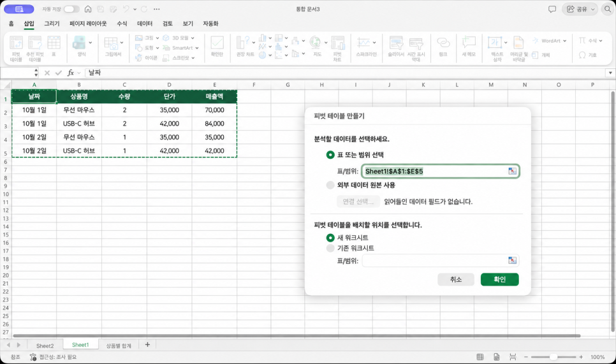The height and width of the screenshot is (364, 616).
Task: Open the 데이터 ribbon tab
Action: 145,24
